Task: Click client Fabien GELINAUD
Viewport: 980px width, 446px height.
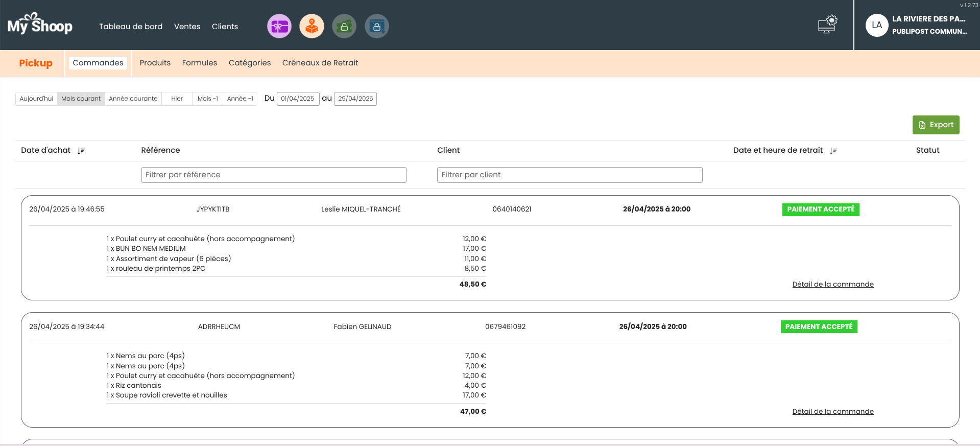Action: click(363, 326)
